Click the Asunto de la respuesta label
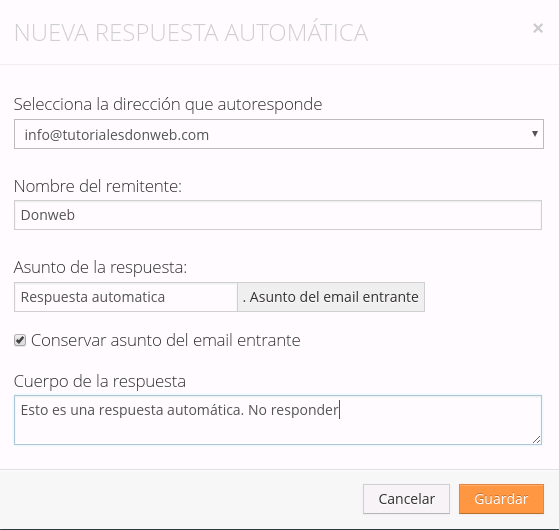 [x=100, y=267]
